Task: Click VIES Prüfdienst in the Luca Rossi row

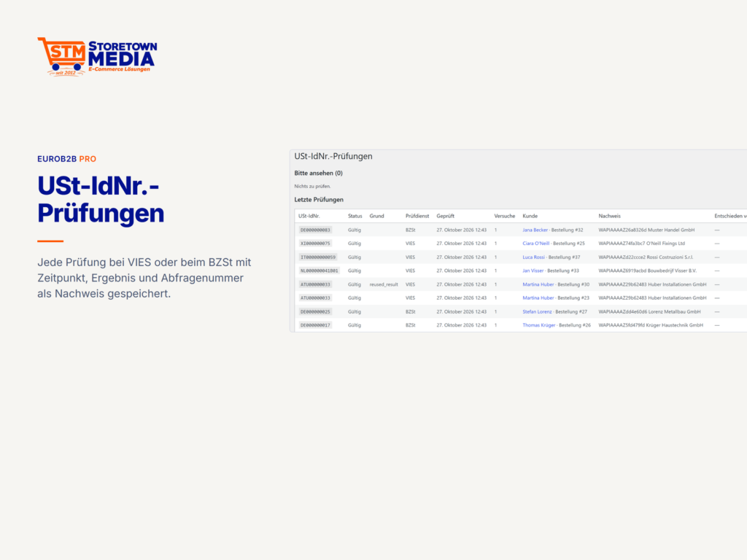Action: coord(410,257)
